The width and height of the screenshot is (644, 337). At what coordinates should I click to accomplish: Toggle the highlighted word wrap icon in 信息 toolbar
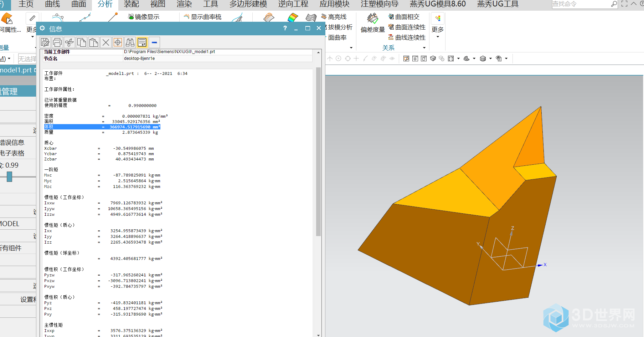pos(142,43)
